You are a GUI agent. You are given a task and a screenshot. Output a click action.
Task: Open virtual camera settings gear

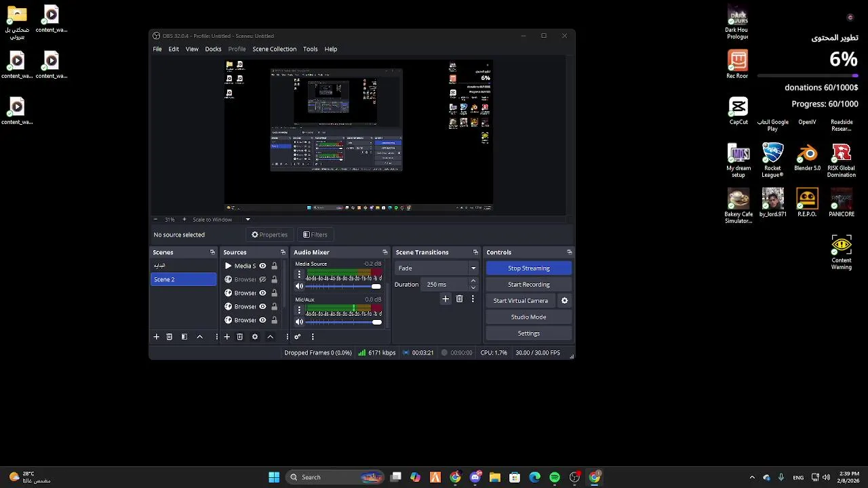[564, 301]
